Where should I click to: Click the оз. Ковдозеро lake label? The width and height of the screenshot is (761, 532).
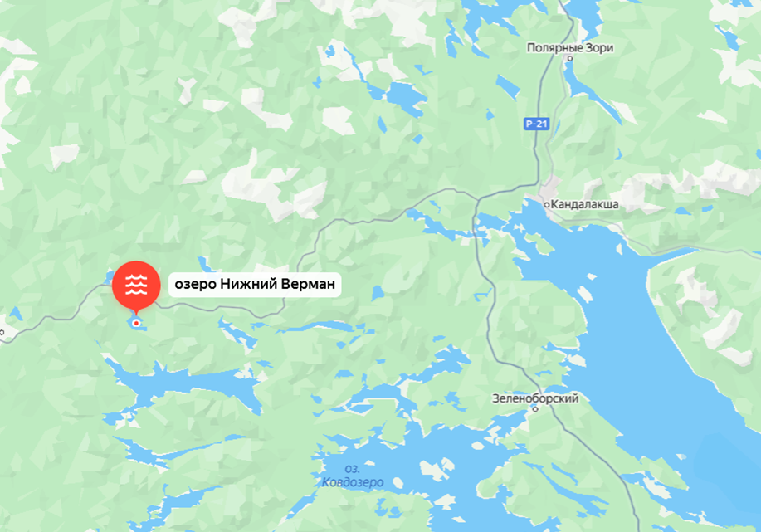pyautogui.click(x=353, y=476)
